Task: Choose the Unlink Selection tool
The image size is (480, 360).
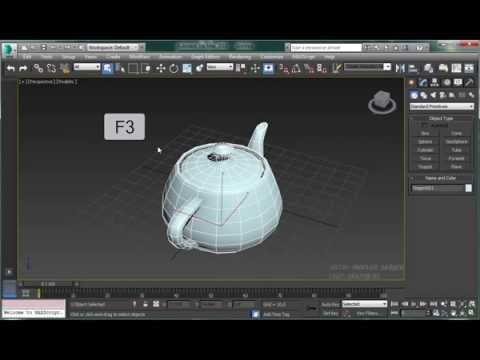Action: pyautogui.click(x=51, y=68)
